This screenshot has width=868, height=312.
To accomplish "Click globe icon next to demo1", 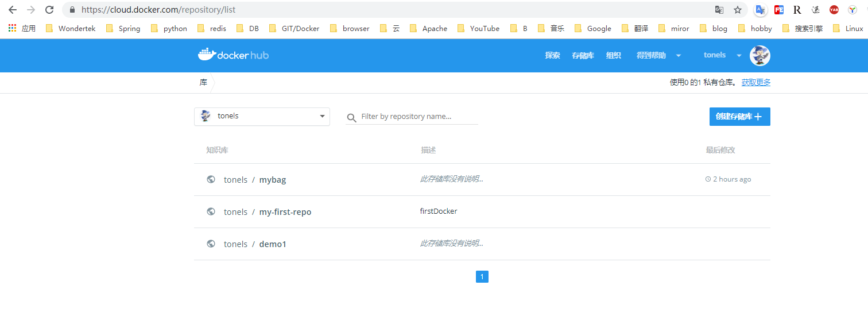I will tap(211, 244).
